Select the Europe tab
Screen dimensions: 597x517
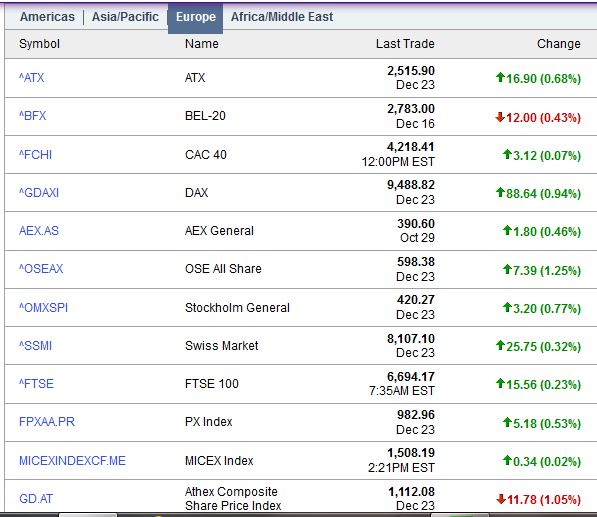[x=196, y=17]
